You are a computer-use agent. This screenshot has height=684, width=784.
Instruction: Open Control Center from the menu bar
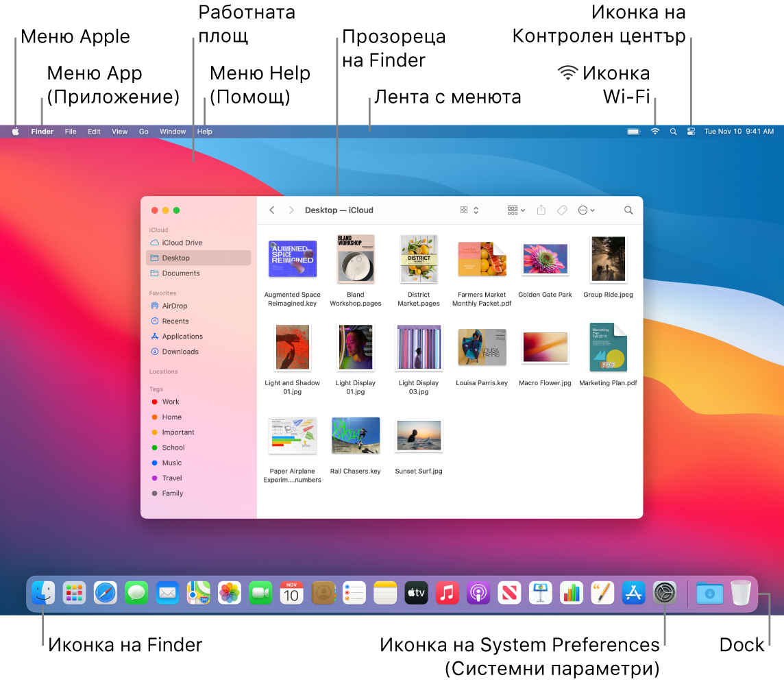(691, 131)
